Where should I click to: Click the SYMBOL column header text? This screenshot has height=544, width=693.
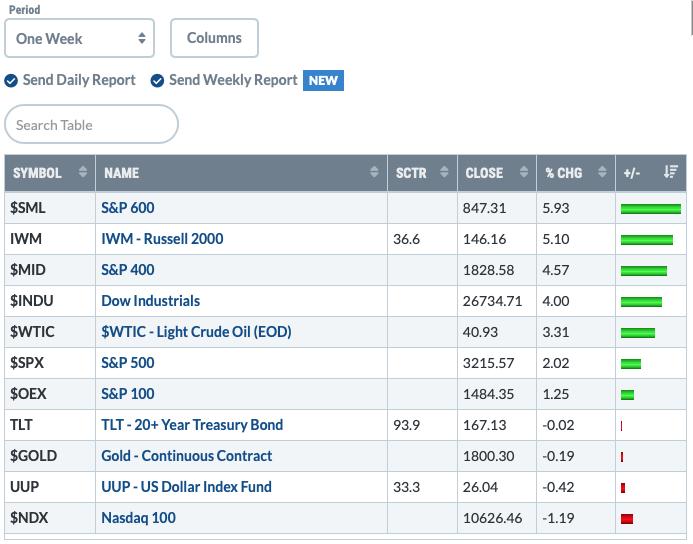[x=37, y=173]
